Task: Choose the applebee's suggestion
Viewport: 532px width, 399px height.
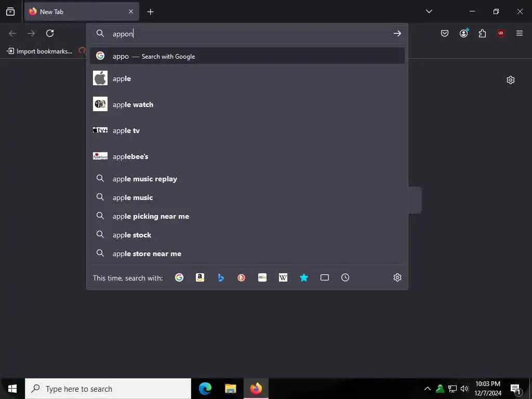Action: click(247, 156)
